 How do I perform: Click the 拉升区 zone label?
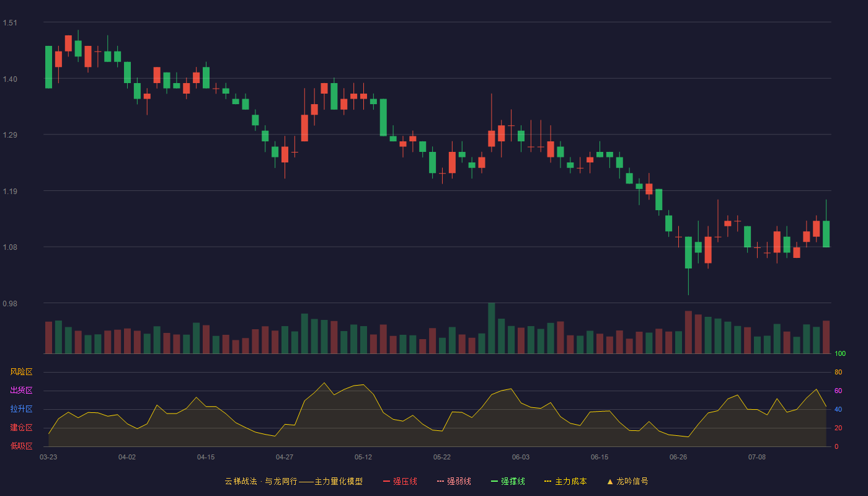click(21, 409)
